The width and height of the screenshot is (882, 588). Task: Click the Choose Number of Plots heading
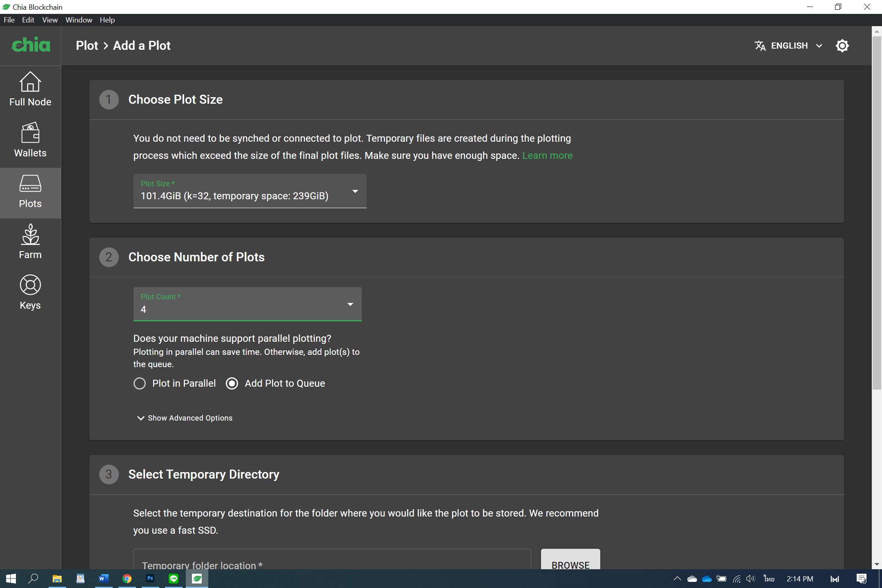point(196,257)
